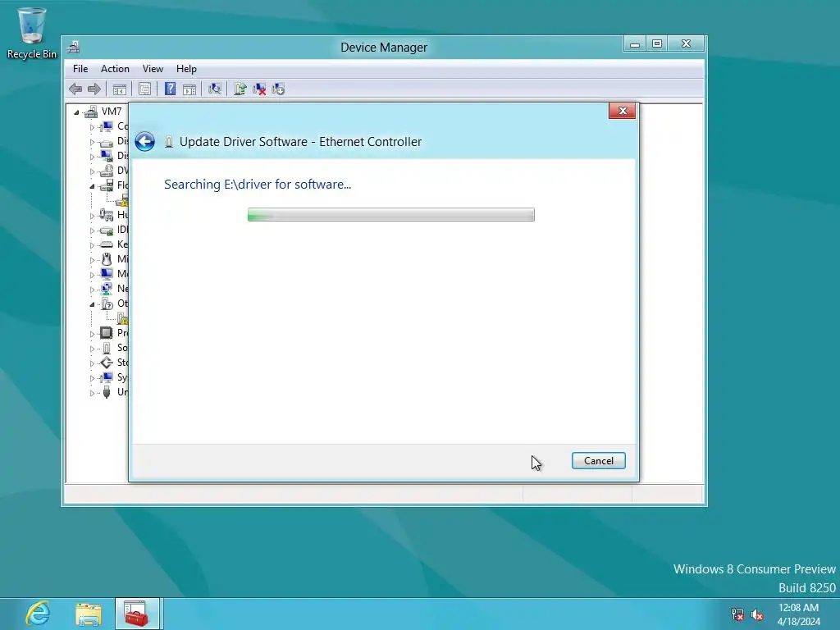This screenshot has height=630, width=840.
Task: Expand the DVD drive category triangle
Action: point(92,171)
